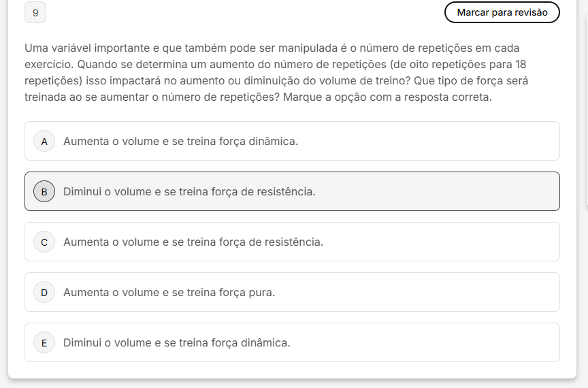Choose answer text "Aumenta o volume e se treina força de resistência"
The width and height of the screenshot is (588, 388).
pos(193,242)
